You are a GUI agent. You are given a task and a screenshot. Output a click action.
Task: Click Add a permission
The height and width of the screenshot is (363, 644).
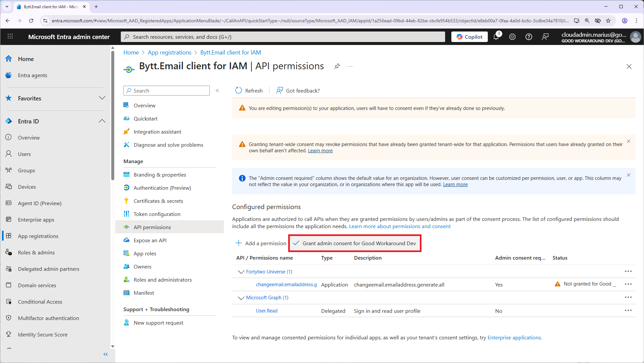point(261,243)
